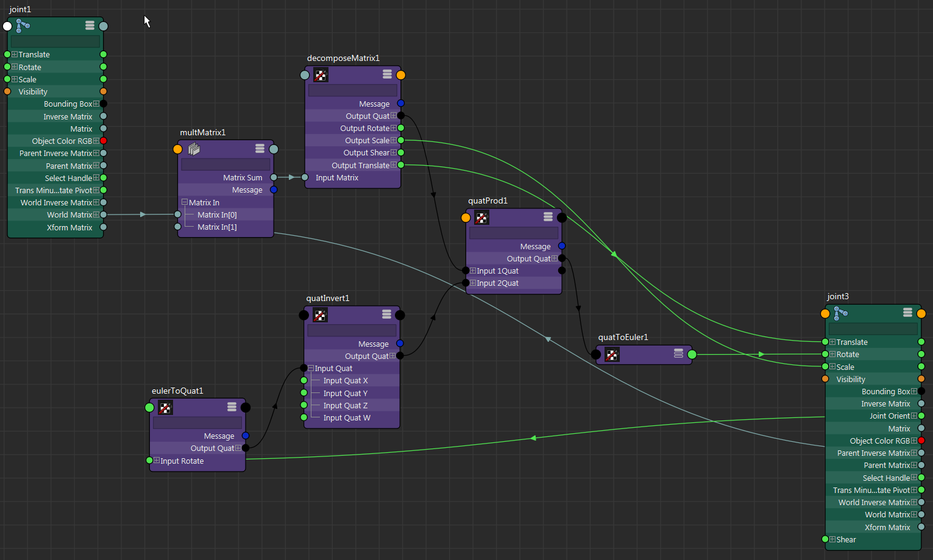Open the display menu on joint3 node
Screen dimensions: 933x560
coord(907,313)
